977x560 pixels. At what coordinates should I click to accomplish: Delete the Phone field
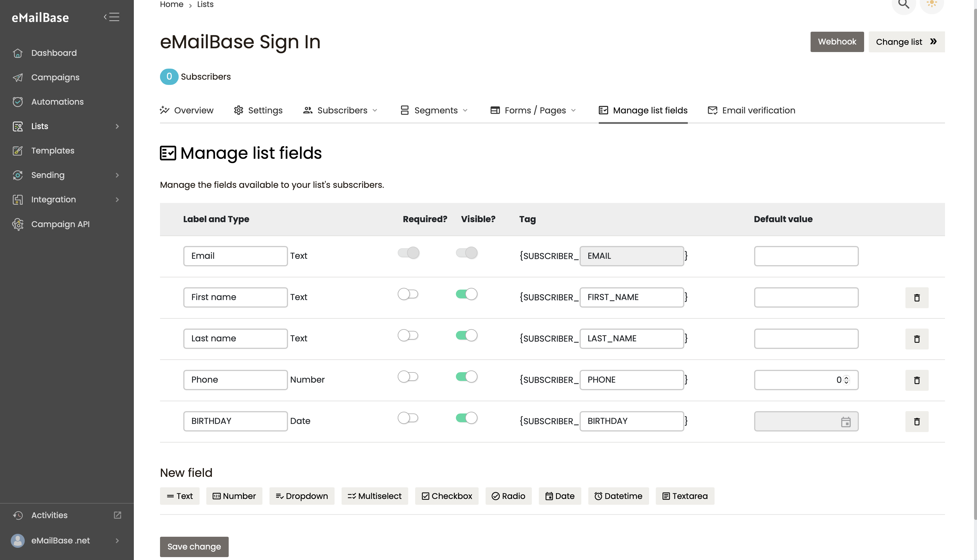pyautogui.click(x=916, y=380)
